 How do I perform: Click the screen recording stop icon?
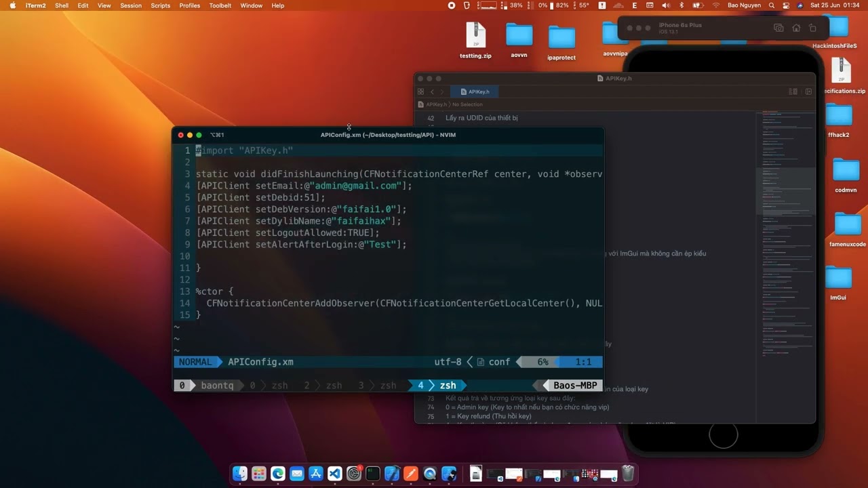452,5
